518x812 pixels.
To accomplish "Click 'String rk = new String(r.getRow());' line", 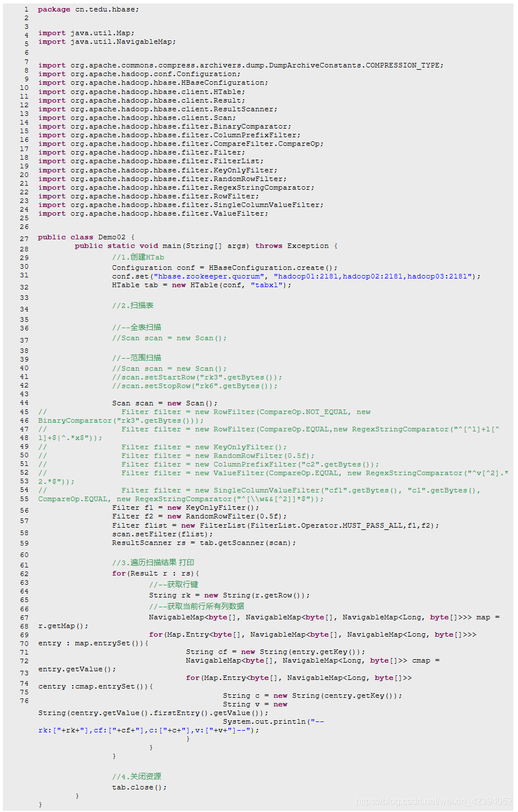I will point(230,595).
